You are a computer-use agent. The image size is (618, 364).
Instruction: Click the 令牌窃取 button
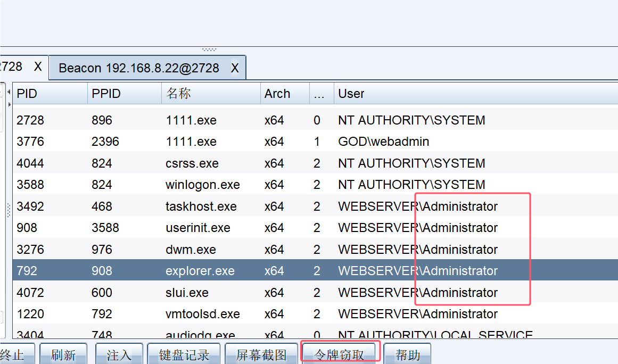click(340, 355)
